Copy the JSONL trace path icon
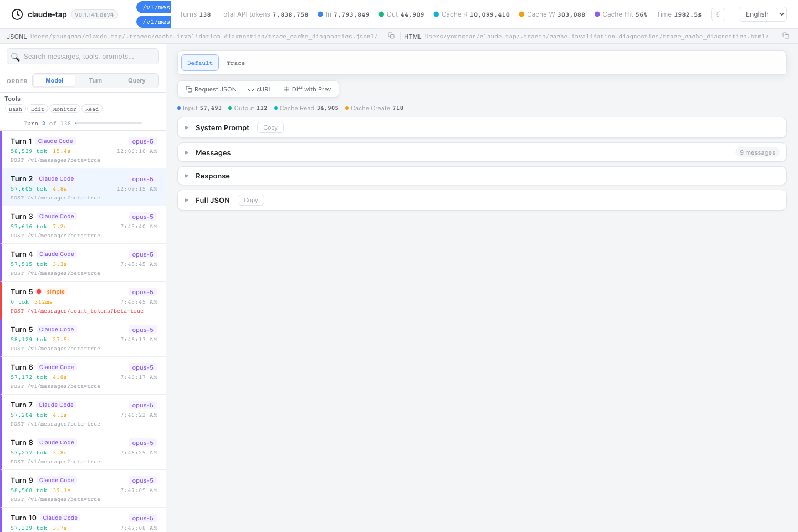The height and width of the screenshot is (532, 798). coord(391,35)
